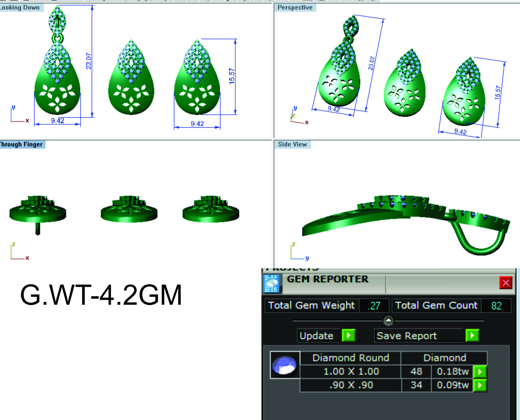Activate the Perspective viewport label

(x=295, y=7)
